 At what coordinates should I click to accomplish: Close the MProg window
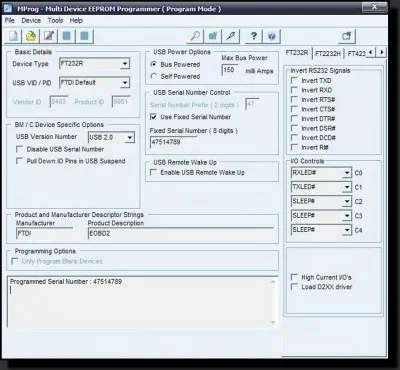(x=374, y=7)
